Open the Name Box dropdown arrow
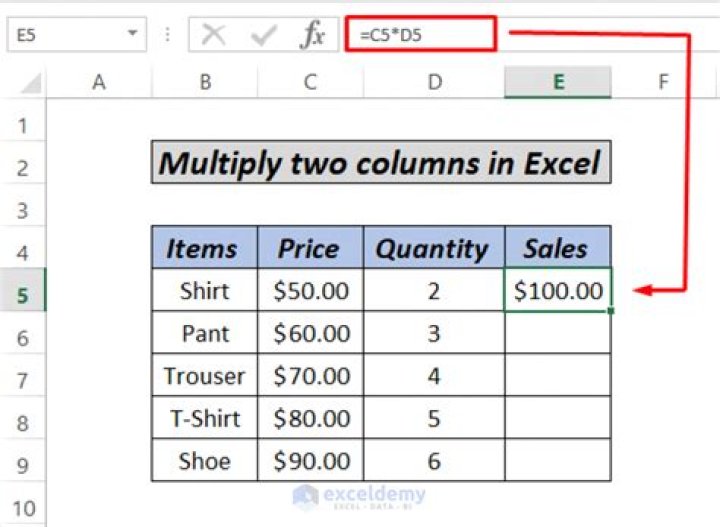720x527 pixels. tap(133, 33)
